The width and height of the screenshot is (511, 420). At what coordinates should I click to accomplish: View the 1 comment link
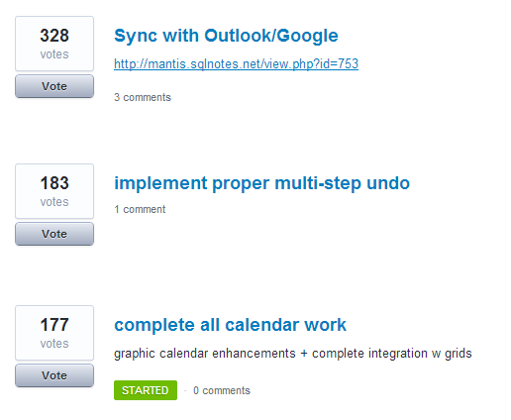[140, 209]
